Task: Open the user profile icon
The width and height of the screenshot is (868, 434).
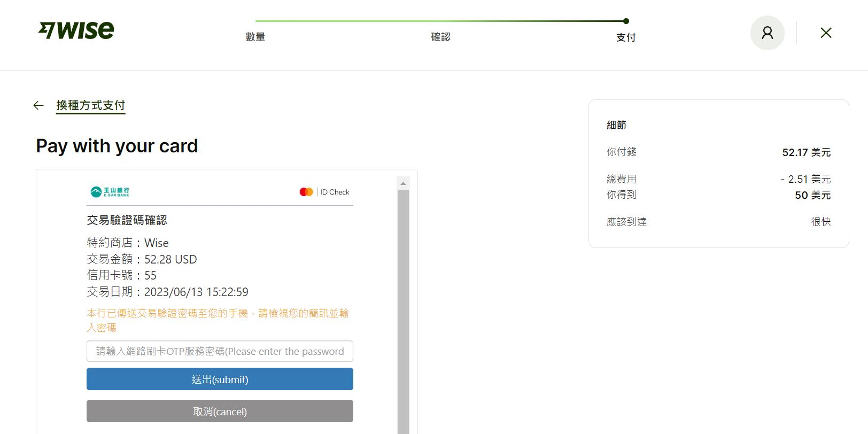Action: [767, 33]
